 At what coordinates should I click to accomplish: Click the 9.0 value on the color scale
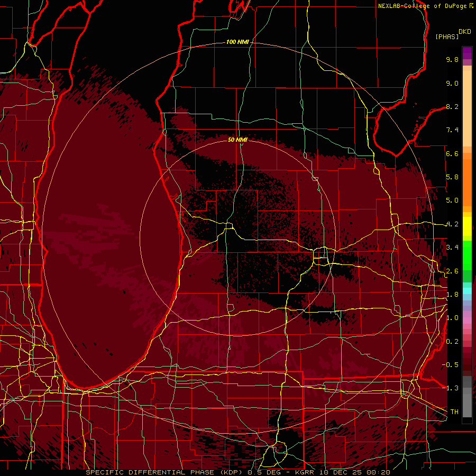(x=452, y=83)
